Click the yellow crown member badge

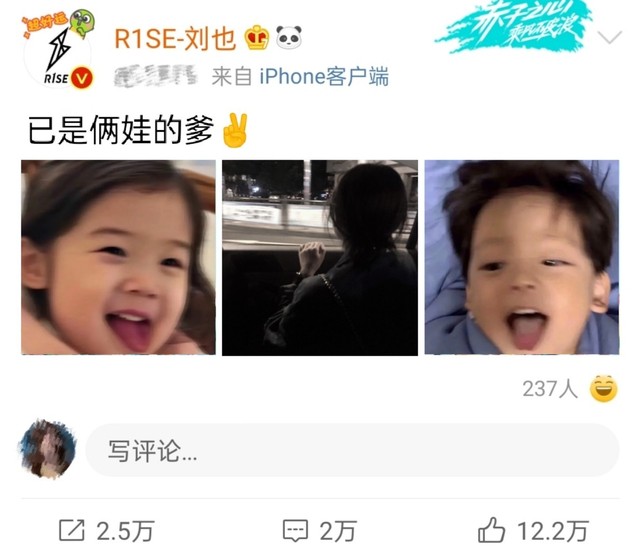[257, 38]
